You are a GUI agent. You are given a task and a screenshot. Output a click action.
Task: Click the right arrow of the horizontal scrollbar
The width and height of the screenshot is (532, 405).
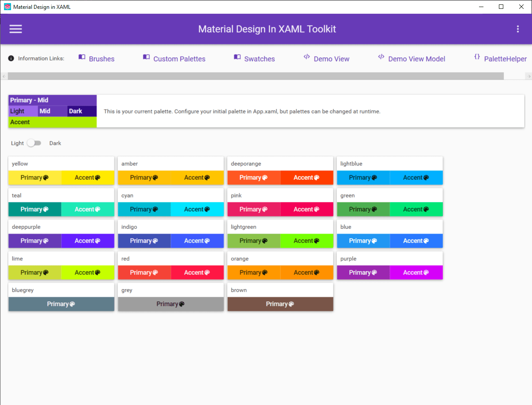(x=528, y=76)
